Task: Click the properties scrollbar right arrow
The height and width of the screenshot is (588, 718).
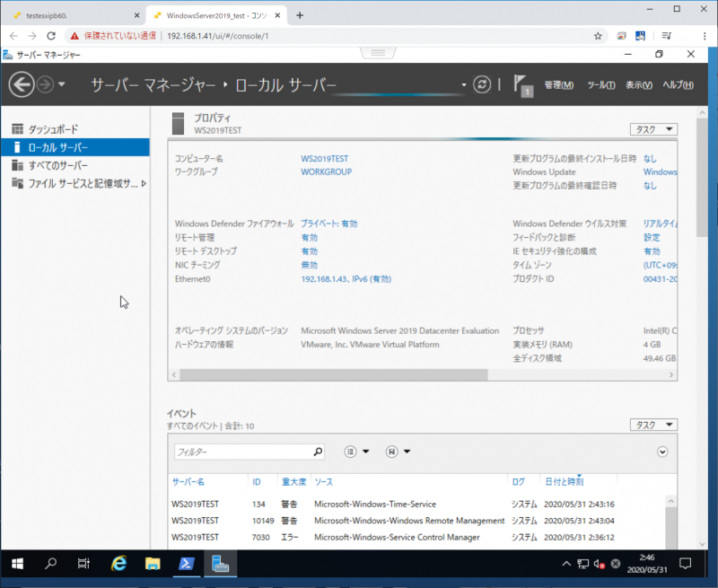Action: click(x=671, y=374)
